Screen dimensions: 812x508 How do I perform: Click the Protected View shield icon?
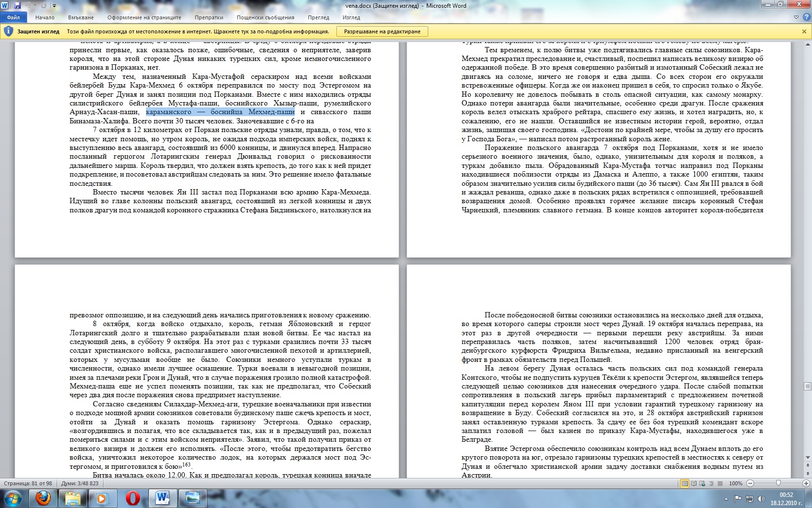[8, 31]
